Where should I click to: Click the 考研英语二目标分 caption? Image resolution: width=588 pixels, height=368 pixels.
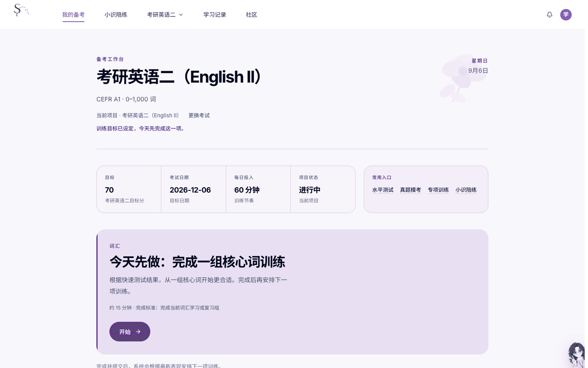point(125,200)
